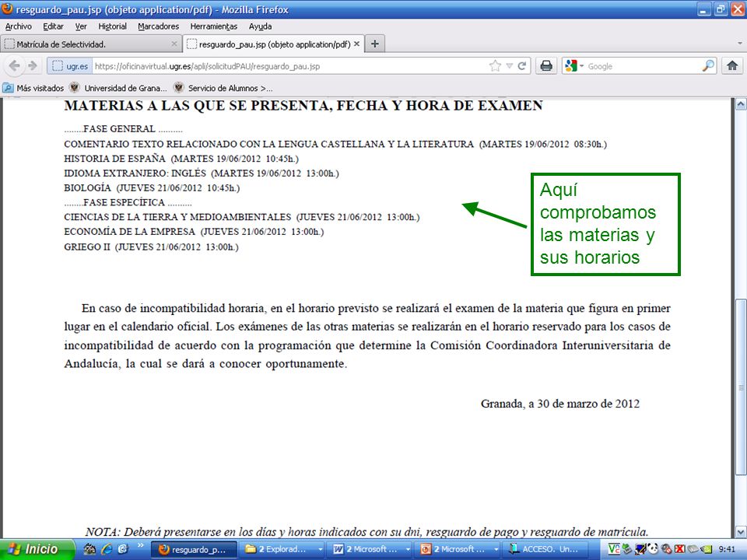Click the panda tray icon
This screenshot has height=560, width=747.
coord(653,549)
